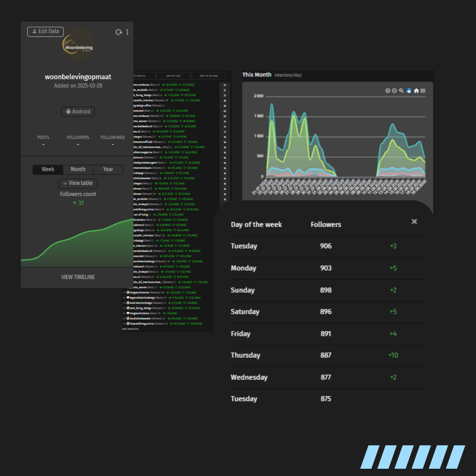Zoom in on the This Month chart
The height and width of the screenshot is (476, 476).
coord(387,91)
